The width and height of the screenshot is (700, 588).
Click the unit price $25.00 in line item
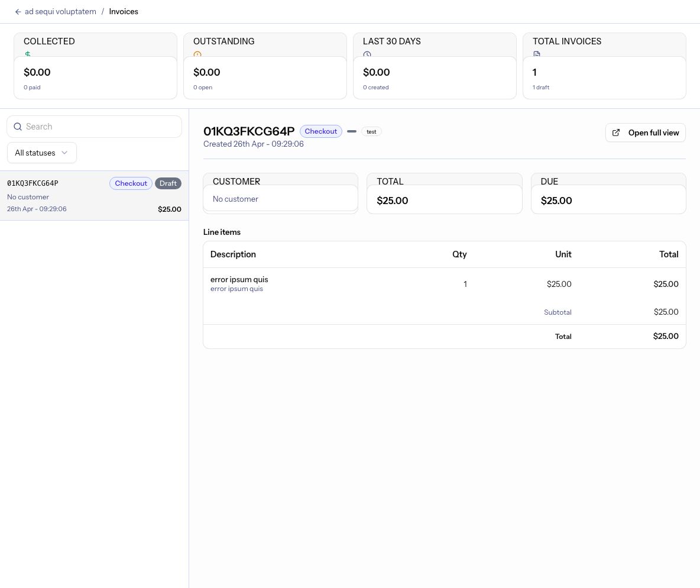(559, 284)
